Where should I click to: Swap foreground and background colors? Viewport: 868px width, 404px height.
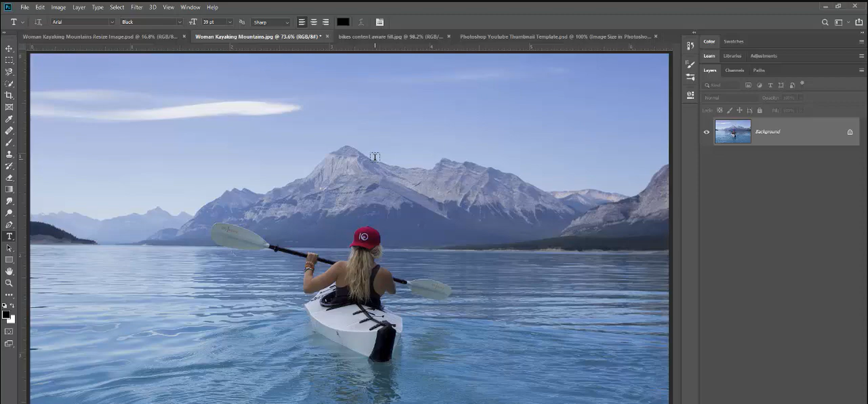pos(13,306)
